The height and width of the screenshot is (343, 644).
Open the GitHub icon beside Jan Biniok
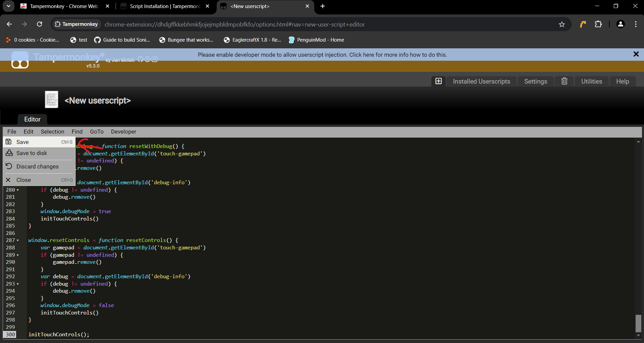click(x=140, y=59)
